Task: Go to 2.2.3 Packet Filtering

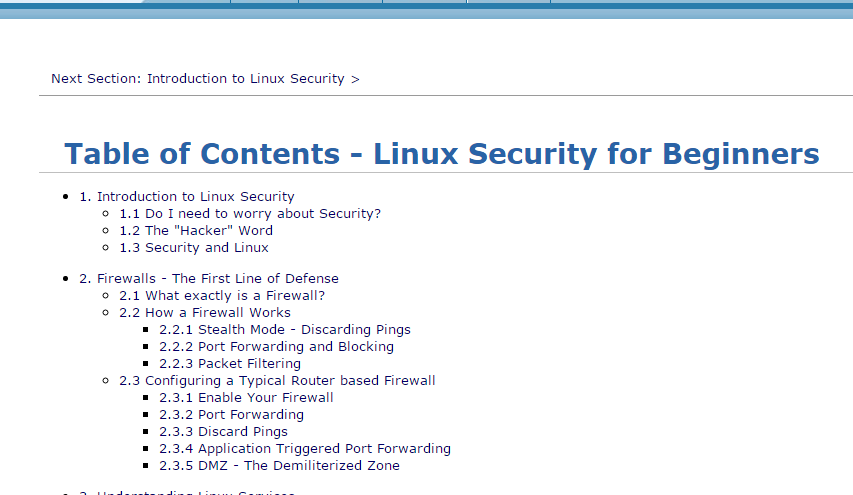Action: 230,363
